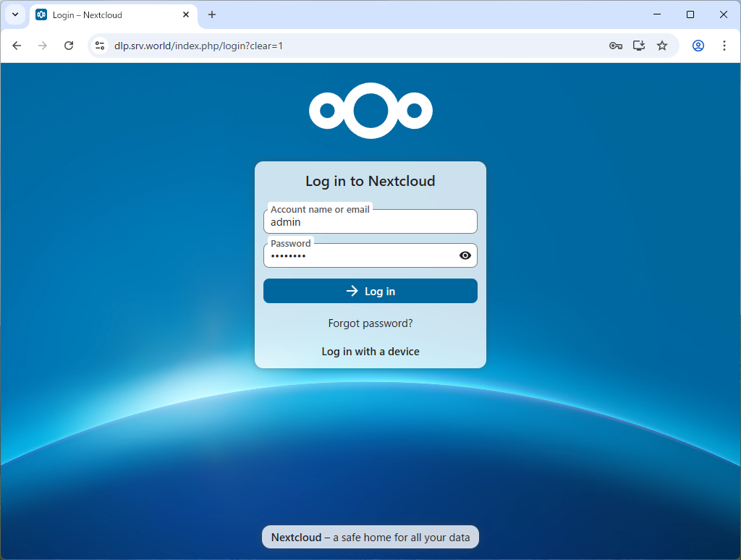741x560 pixels.
Task: Close the browser window
Action: (x=724, y=14)
